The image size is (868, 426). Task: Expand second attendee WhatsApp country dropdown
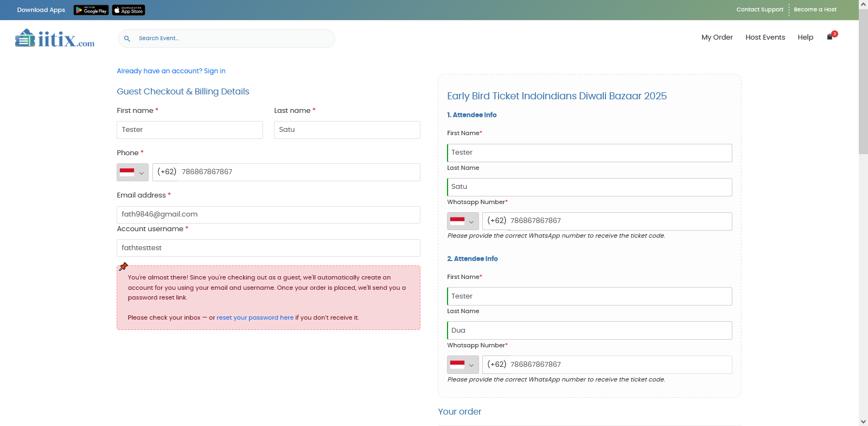pyautogui.click(x=463, y=365)
